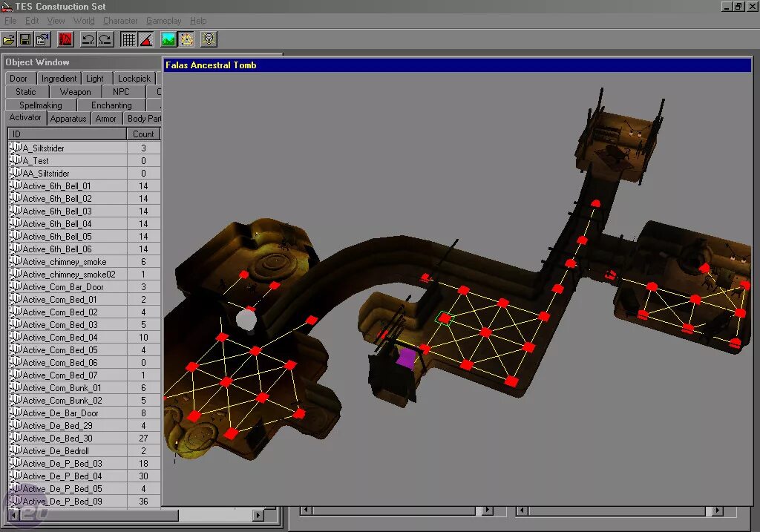Open the File menu

coord(10,21)
